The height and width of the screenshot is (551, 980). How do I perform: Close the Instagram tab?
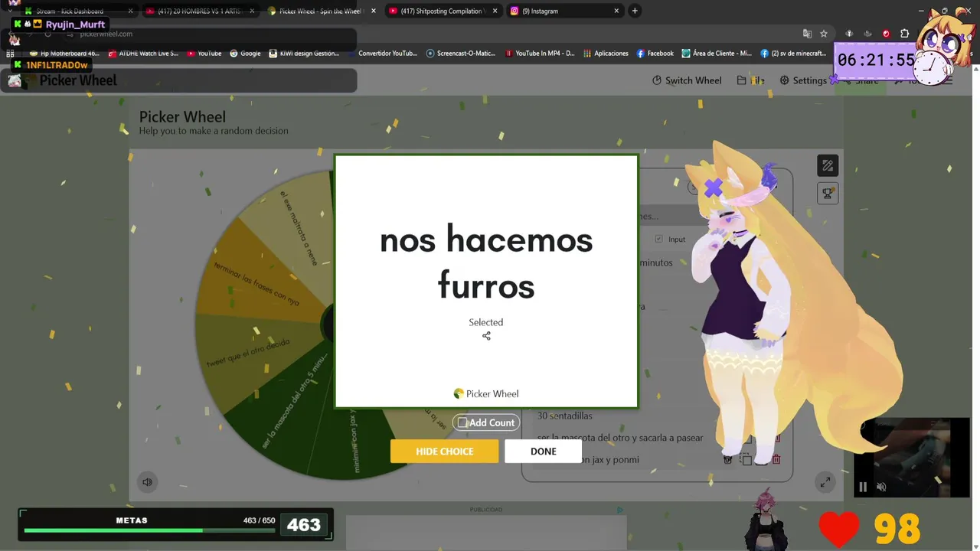pyautogui.click(x=616, y=11)
